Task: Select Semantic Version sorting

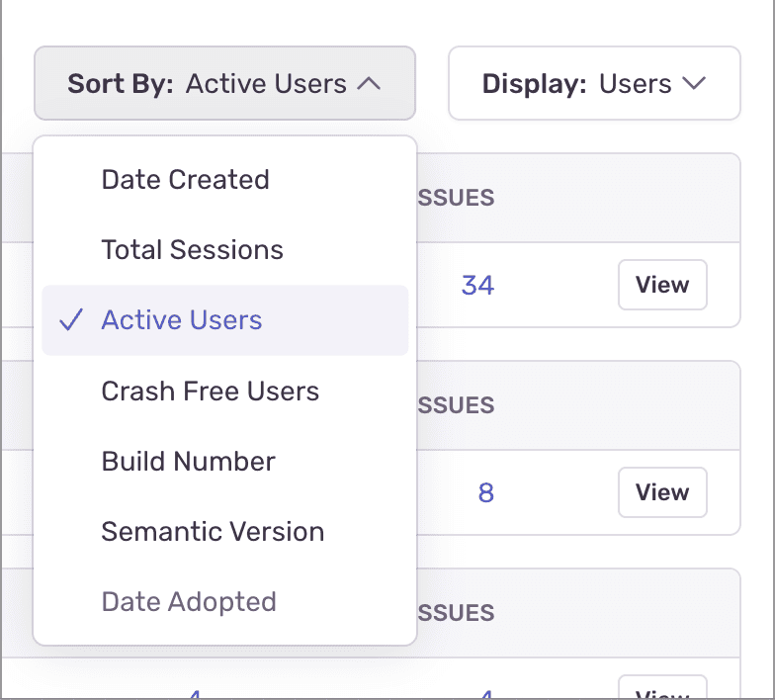Action: 213,532
